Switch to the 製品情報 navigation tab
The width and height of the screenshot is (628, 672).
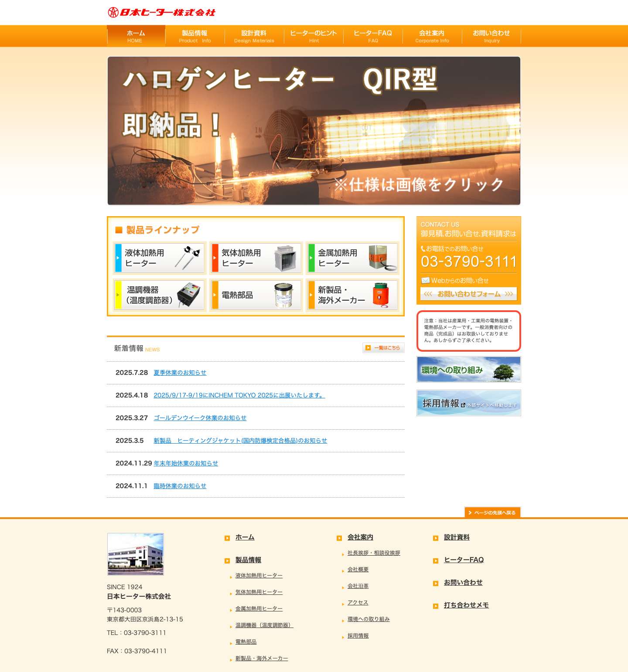click(x=195, y=36)
